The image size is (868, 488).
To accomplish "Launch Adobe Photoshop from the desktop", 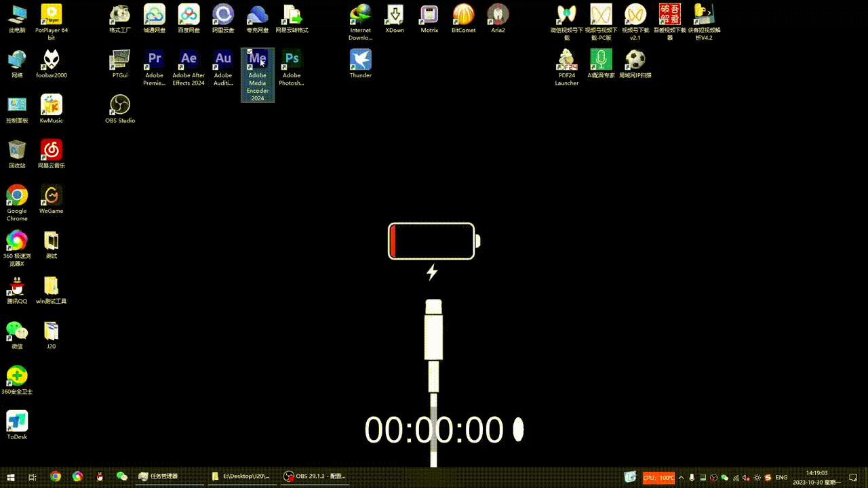I will 292,60.
